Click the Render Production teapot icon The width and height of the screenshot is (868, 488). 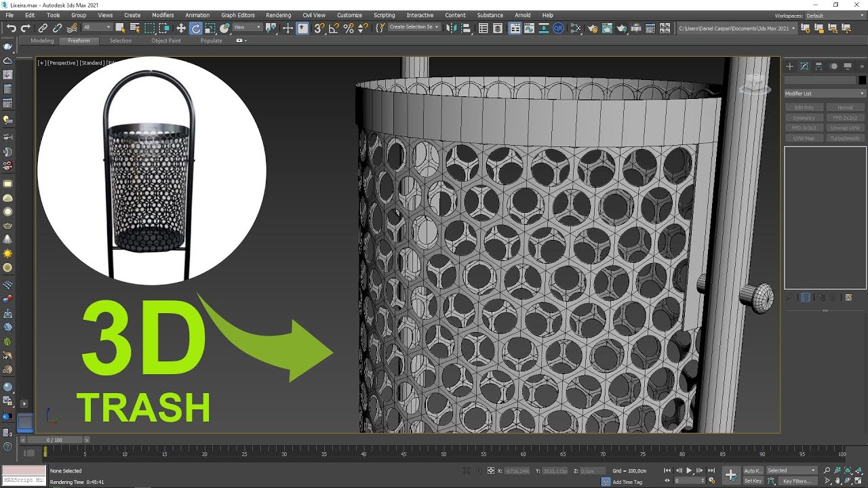(x=622, y=28)
